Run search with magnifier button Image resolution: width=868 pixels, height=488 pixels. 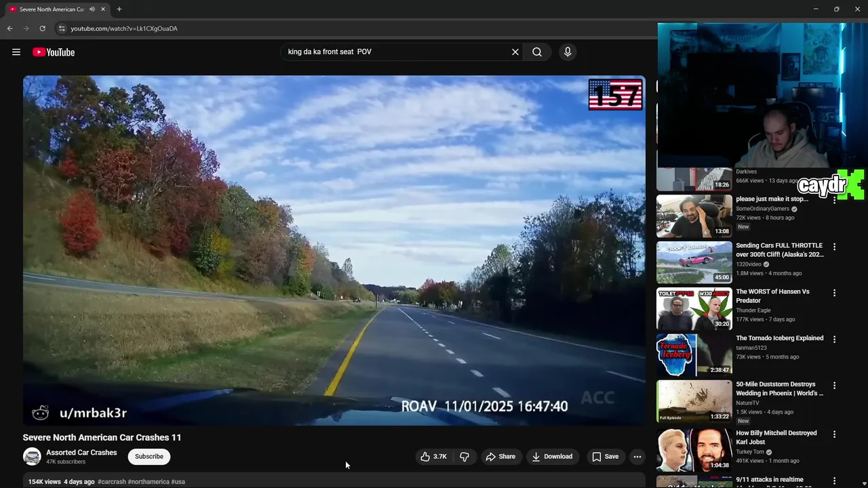[537, 52]
